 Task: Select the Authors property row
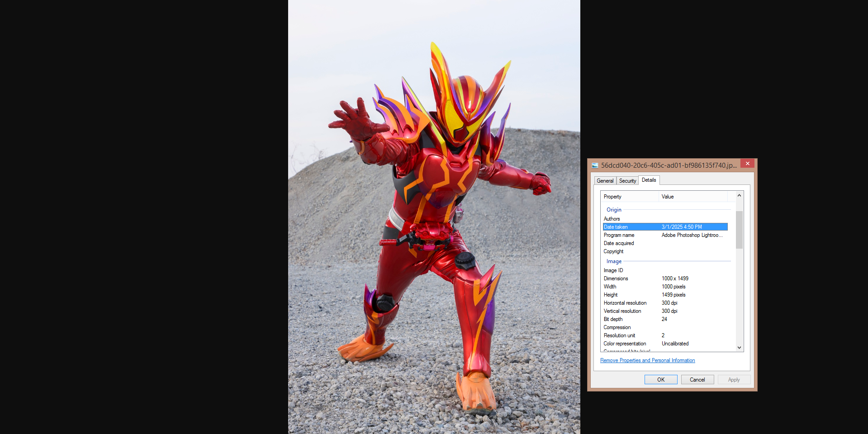[665, 219]
